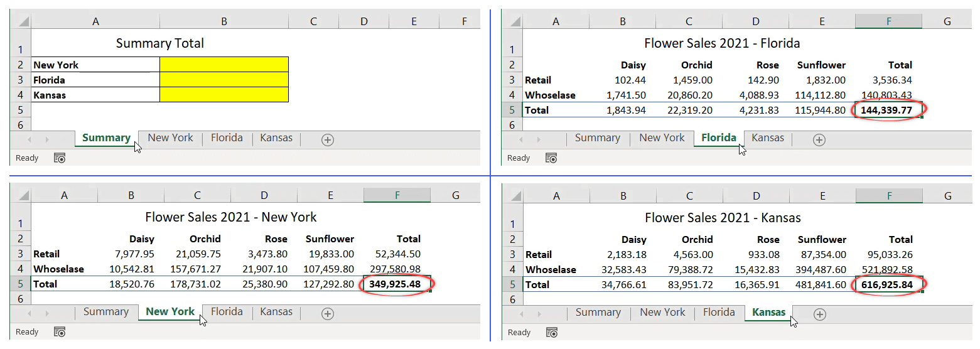This screenshot has width=980, height=349.
Task: Click Select All corner in Florida sales window
Action: (512, 22)
